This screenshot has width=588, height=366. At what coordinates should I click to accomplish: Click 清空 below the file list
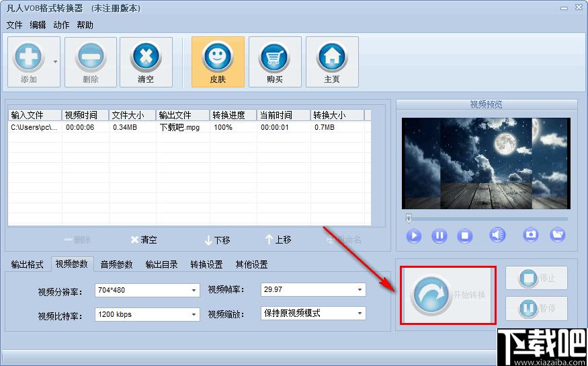click(144, 240)
